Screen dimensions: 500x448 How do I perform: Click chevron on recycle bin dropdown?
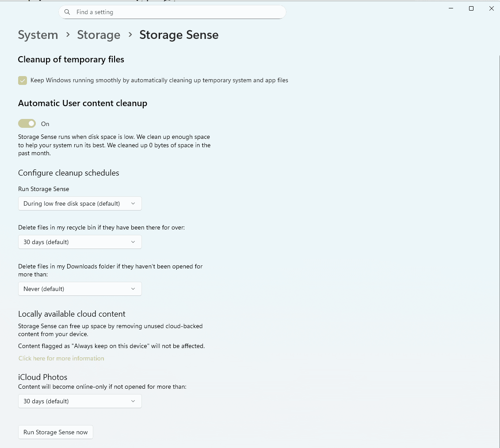click(133, 242)
